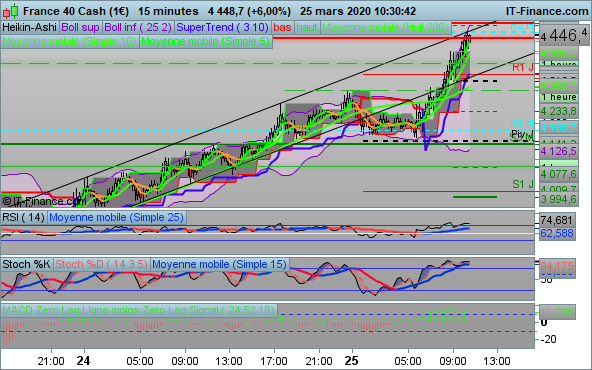Click the MACD value tag 11,238
Viewport: 592px width, 370px height.
point(557,312)
